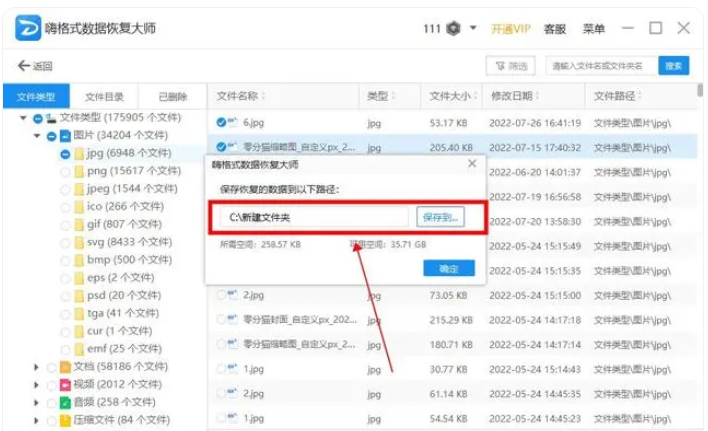
Task: Click the app logo icon in title bar
Action: [26, 27]
